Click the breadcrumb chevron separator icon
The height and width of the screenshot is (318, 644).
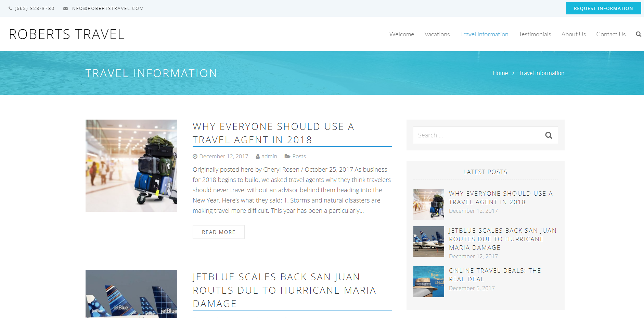(513, 73)
